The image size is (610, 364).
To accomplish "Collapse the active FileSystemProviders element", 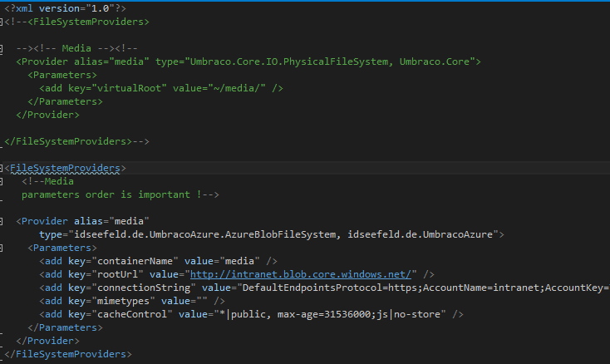I will [x=1, y=168].
